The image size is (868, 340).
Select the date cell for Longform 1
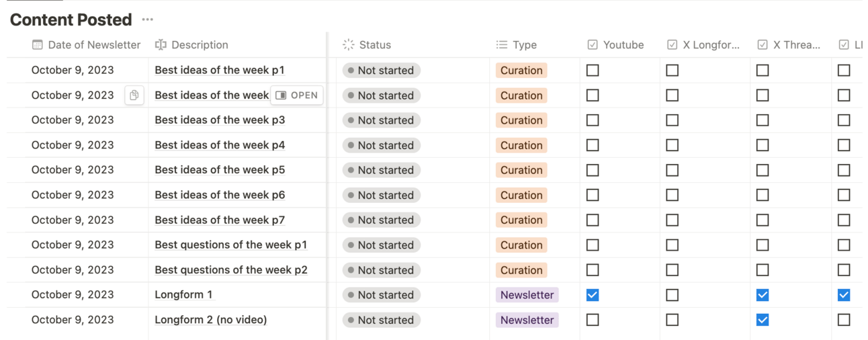tap(73, 295)
